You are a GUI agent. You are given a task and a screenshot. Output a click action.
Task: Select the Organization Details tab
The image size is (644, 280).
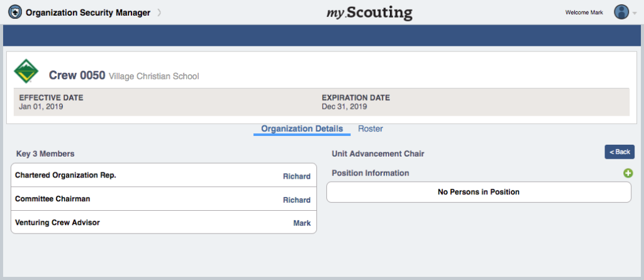(x=302, y=129)
